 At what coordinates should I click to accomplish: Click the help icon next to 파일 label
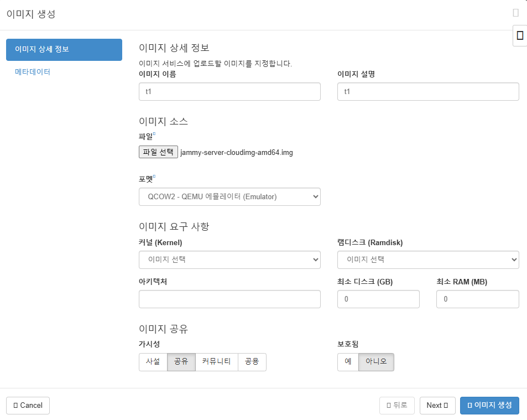tap(154, 133)
